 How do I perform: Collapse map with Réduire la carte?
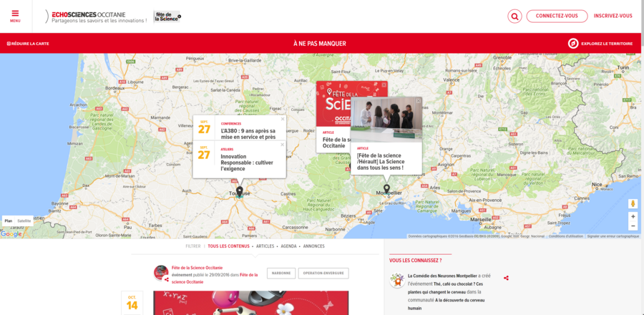(28, 44)
